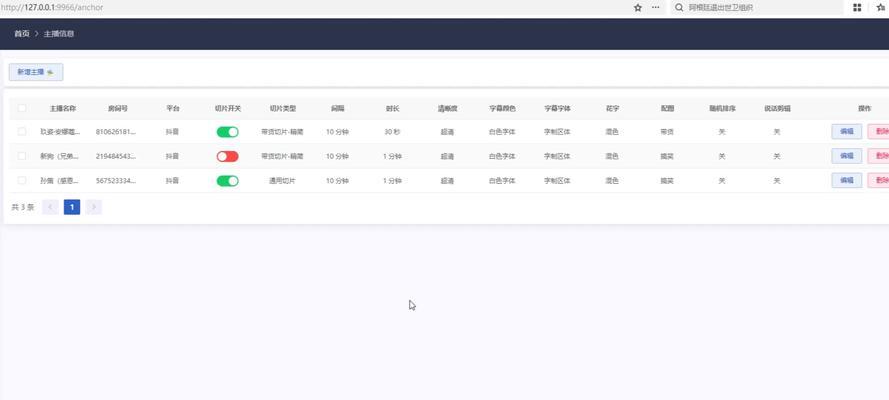889x400 pixels.
Task: Check the row checkbox for room 219484543
Action: [x=22, y=156]
